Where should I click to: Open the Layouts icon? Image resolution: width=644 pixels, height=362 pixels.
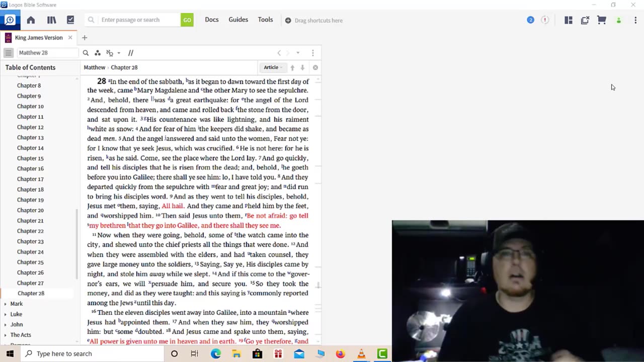pyautogui.click(x=569, y=20)
